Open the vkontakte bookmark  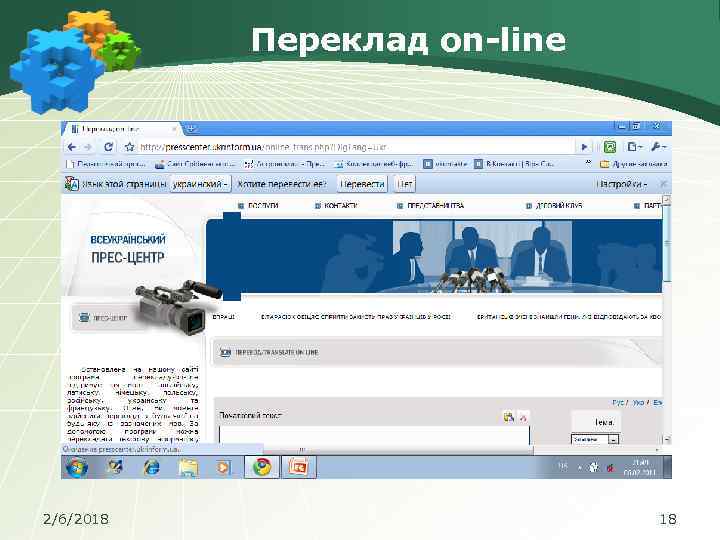pos(445,163)
